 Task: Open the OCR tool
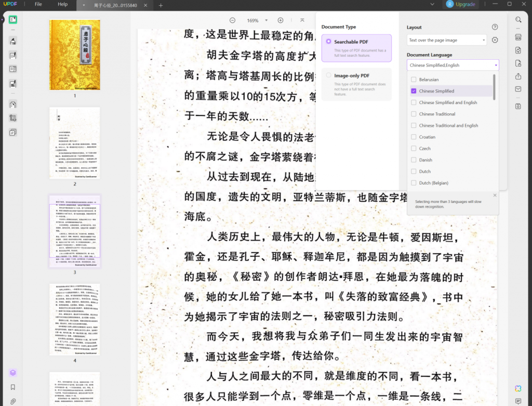tap(518, 36)
